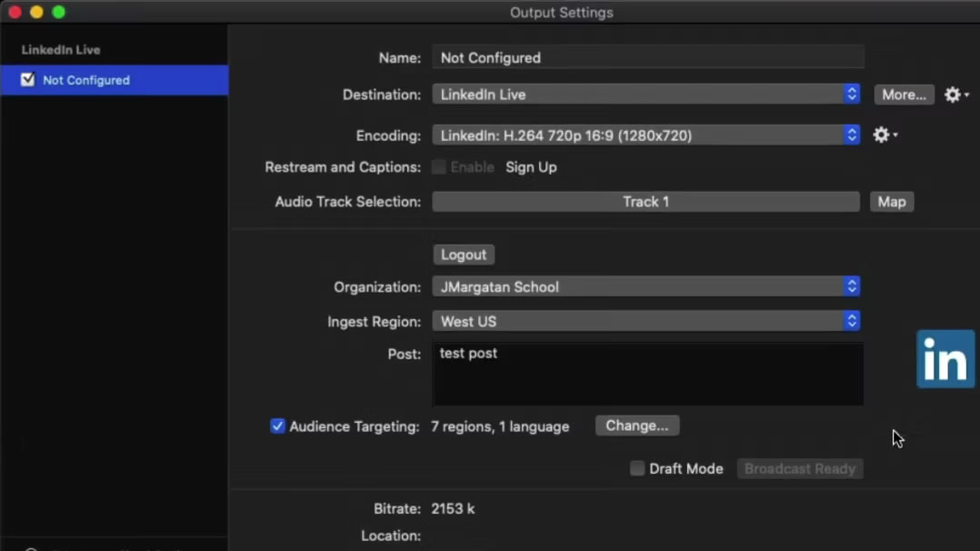Click the Sign Up link for Restream
980x551 pixels.
531,167
